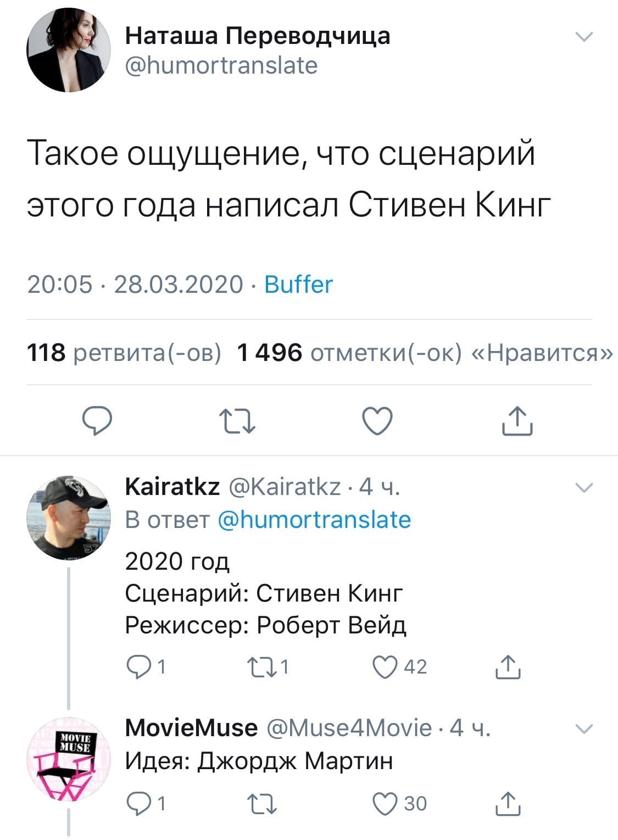Open options chevron on main tweet
The width and height of the screenshot is (618, 840).
(583, 37)
